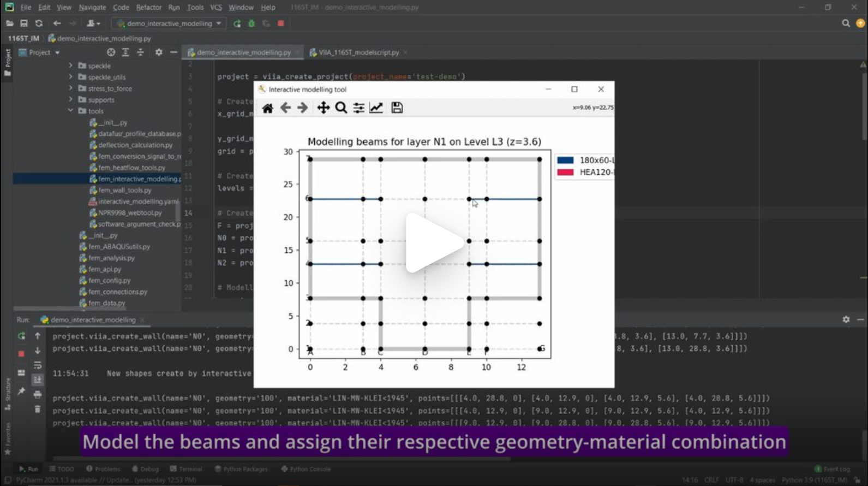Click the red HEA120 legend swatch
This screenshot has width=868, height=486.
point(565,173)
